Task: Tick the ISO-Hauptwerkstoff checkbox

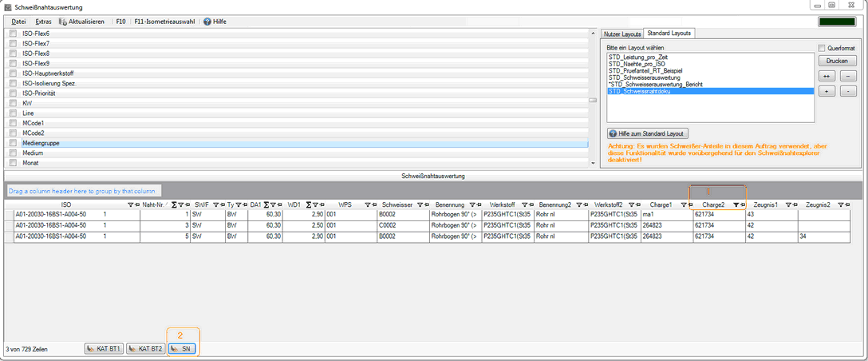Action: point(13,73)
